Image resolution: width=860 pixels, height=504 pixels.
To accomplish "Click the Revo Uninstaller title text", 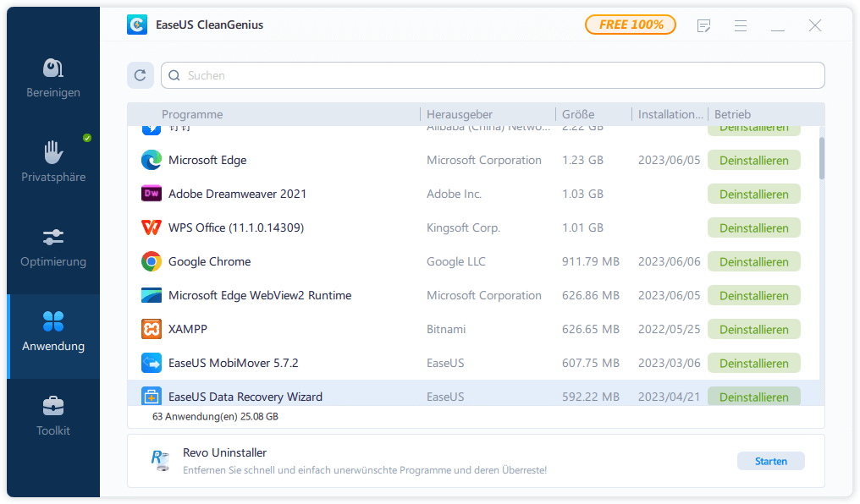I will pyautogui.click(x=224, y=452).
